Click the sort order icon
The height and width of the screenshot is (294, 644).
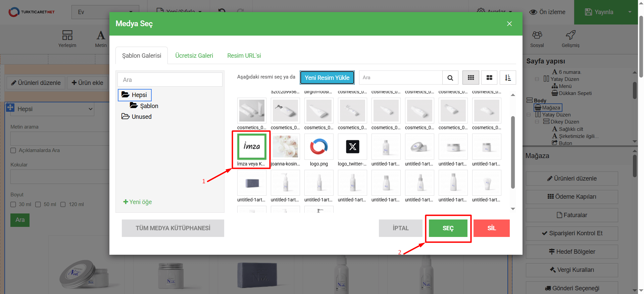[508, 78]
